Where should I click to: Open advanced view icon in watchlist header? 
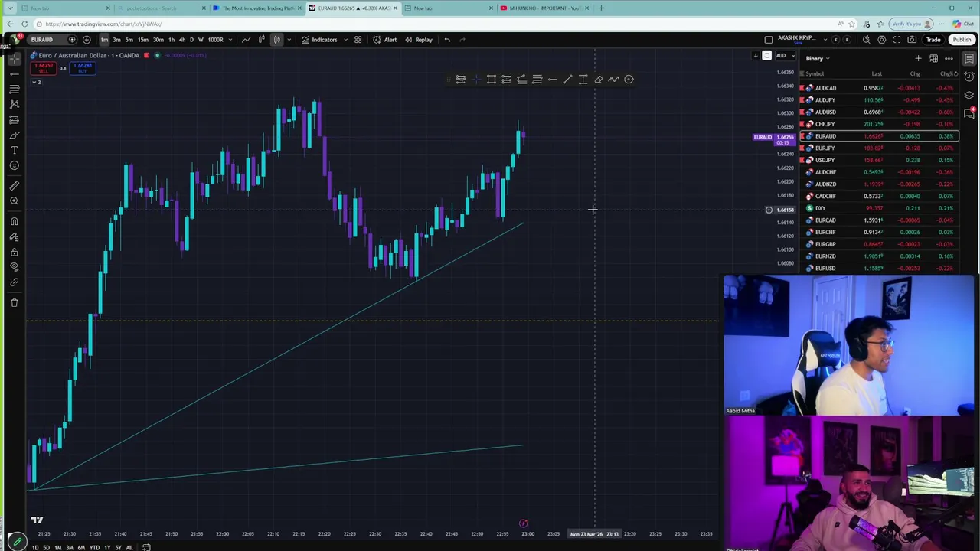933,58
